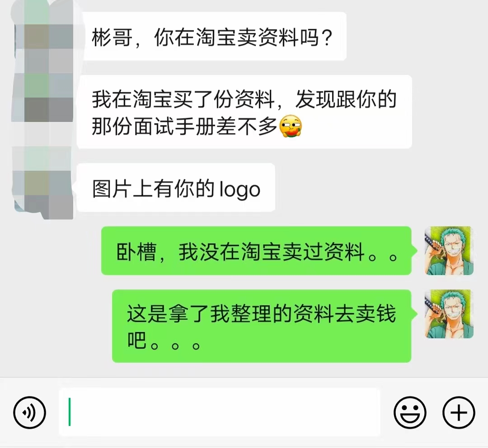This screenshot has height=448, width=488.
Task: Select the 图片上有你的 logo bubble
Action: (x=176, y=187)
